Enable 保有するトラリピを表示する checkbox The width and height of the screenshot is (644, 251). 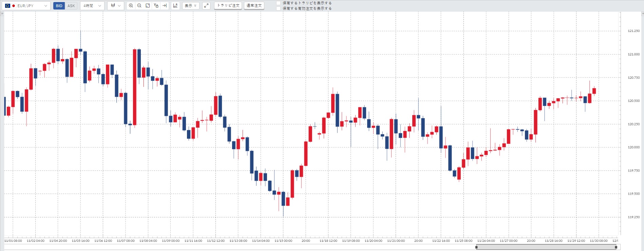[x=279, y=3]
